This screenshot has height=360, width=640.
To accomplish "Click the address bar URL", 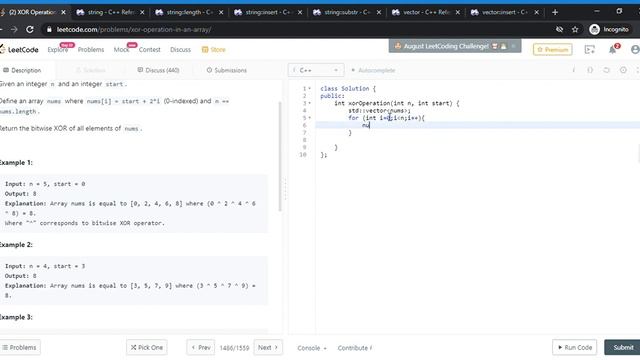I will point(134,29).
